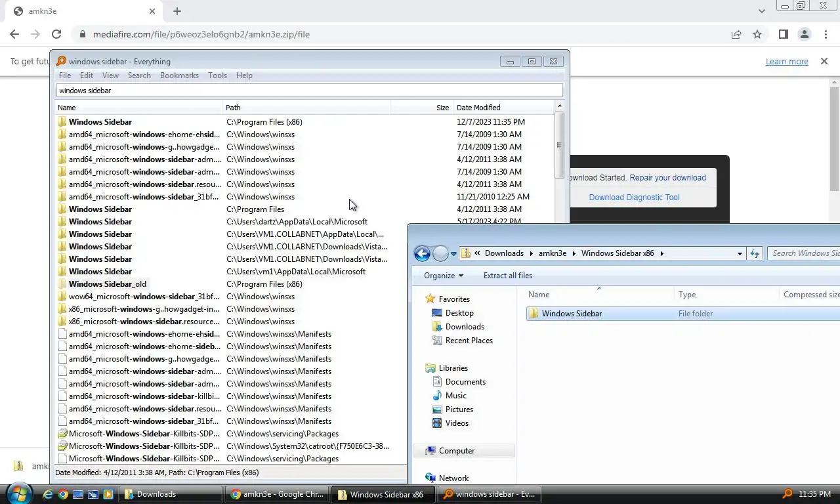Expand breadcrumb arrow after Windows Sidebar x86

pos(661,253)
